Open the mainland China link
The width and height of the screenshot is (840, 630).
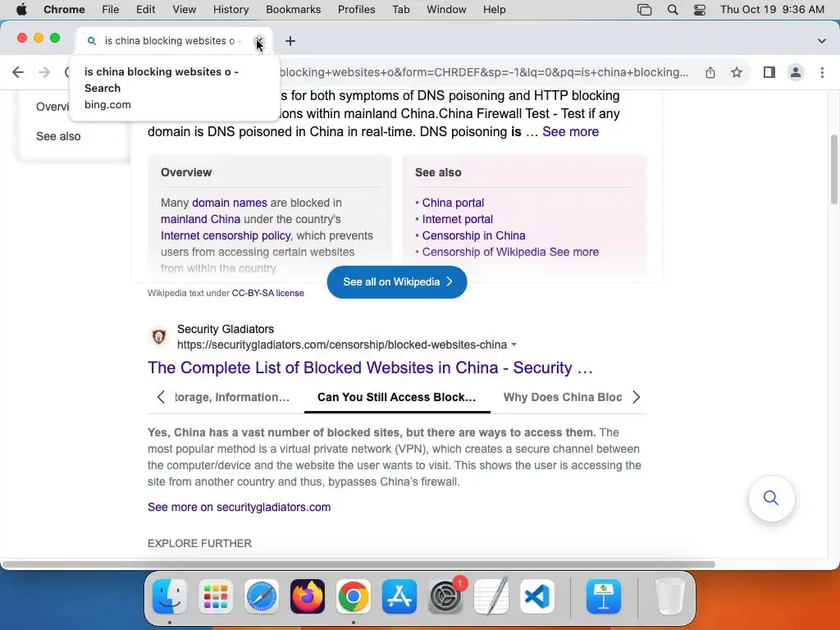point(200,219)
